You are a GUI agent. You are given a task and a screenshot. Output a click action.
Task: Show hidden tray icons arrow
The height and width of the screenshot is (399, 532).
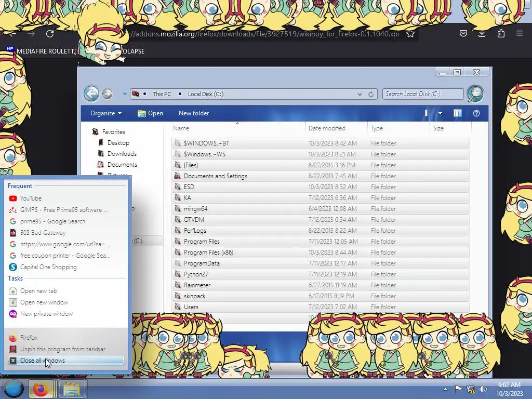pos(445,389)
